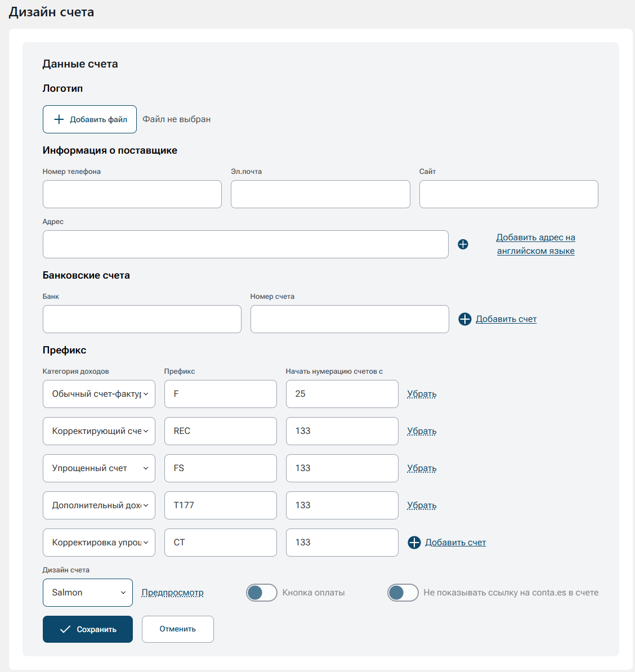This screenshot has height=672, width=635.
Task: Click into the bank name field
Action: (x=142, y=319)
